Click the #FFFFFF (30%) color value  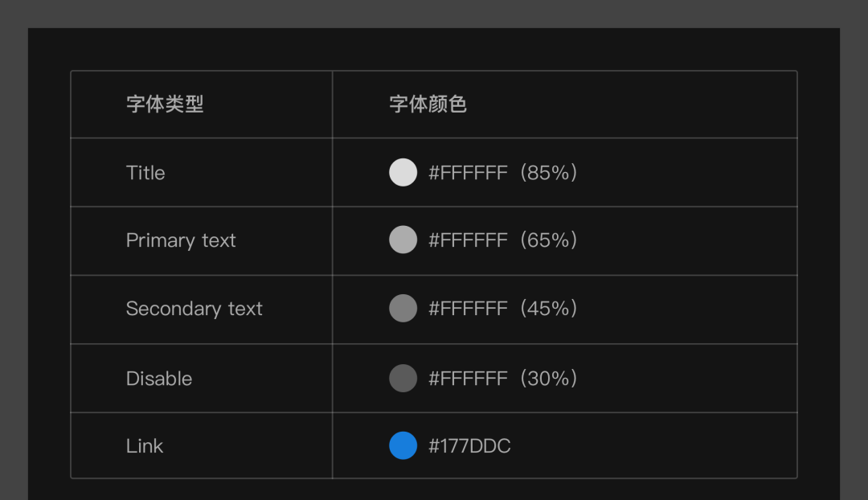[502, 379]
